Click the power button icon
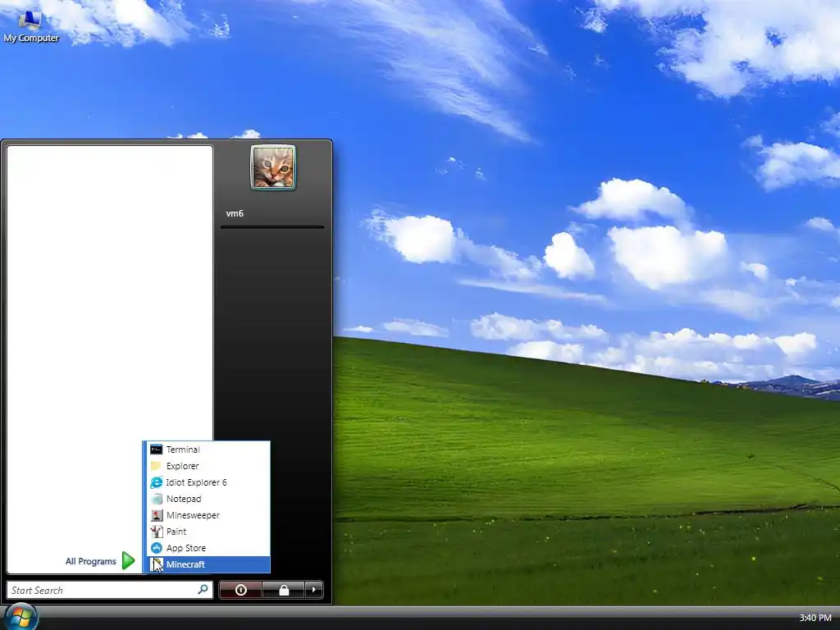840x630 pixels. [240, 590]
